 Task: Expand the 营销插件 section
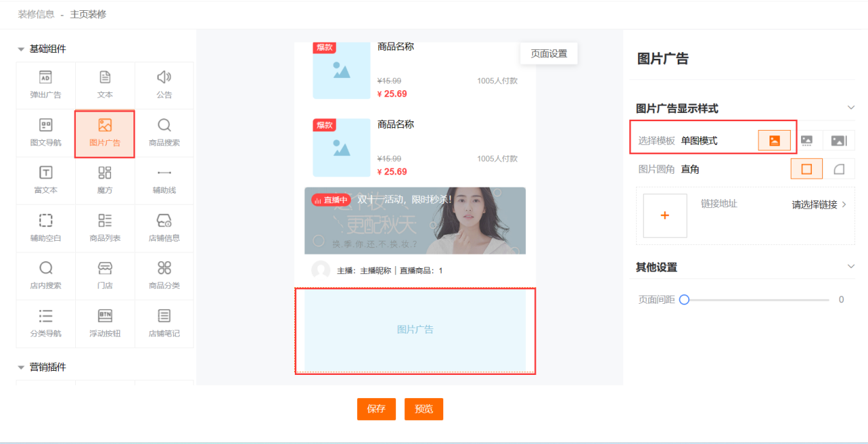click(21, 367)
